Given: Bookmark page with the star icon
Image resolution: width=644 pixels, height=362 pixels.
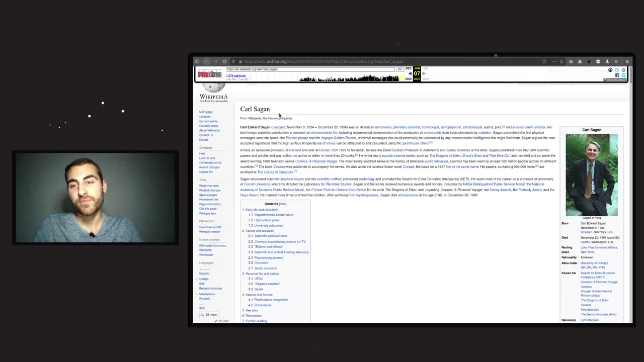Looking at the screenshot, I should coord(561,61).
